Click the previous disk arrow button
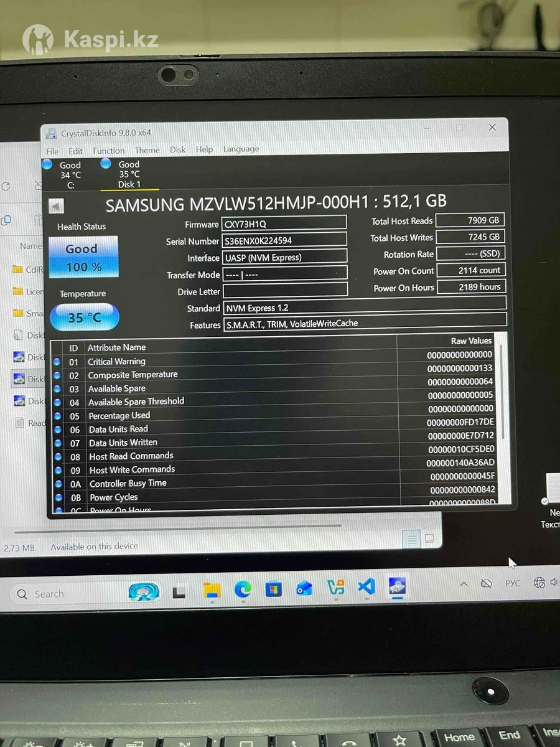This screenshot has height=747, width=560. tap(57, 206)
